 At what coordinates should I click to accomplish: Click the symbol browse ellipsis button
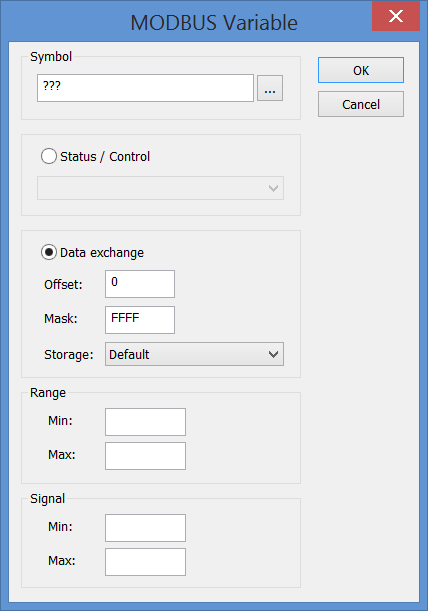click(270, 88)
